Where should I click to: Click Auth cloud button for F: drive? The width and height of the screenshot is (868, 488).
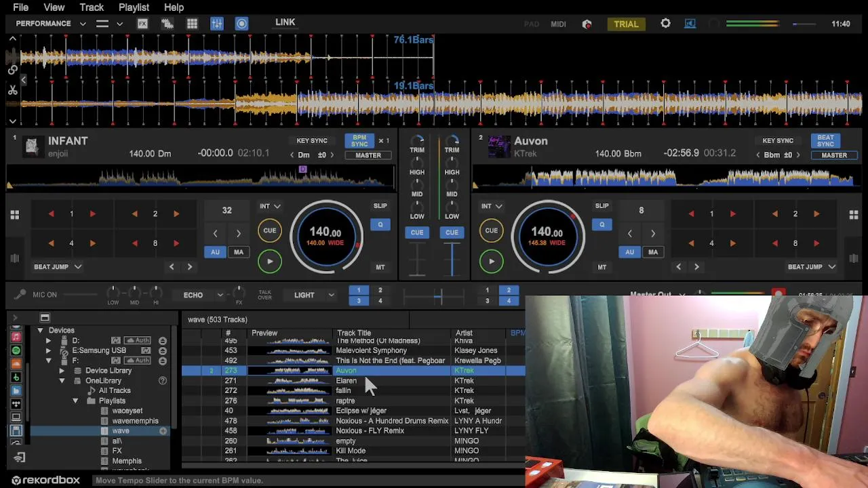pos(139,361)
